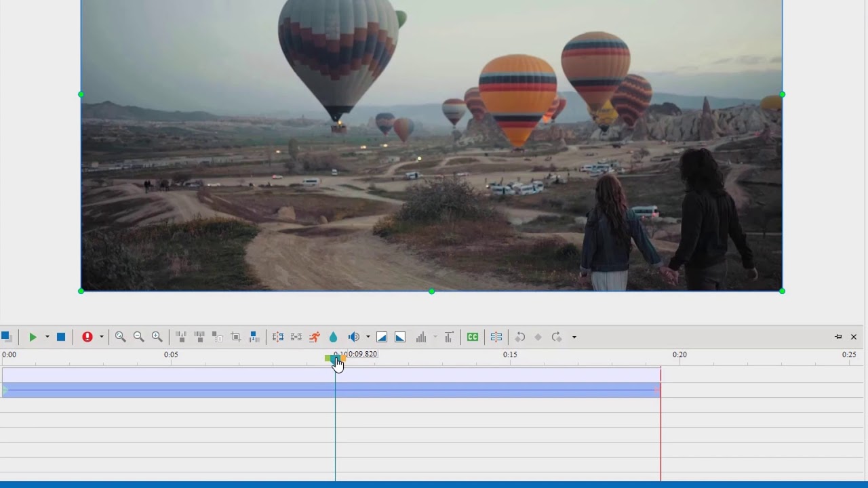Viewport: 868px width, 488px height.
Task: Click the bottom-left green corner handle
Action: coord(81,291)
